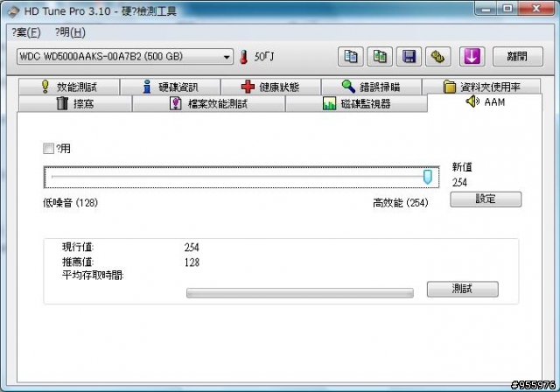Select the AAM tab

point(485,102)
